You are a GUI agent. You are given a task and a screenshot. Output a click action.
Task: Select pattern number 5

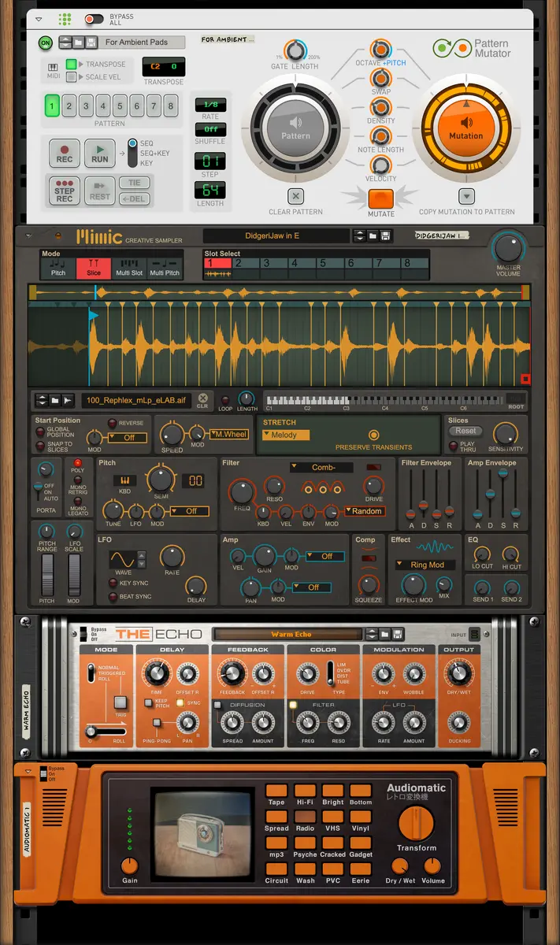click(x=120, y=106)
